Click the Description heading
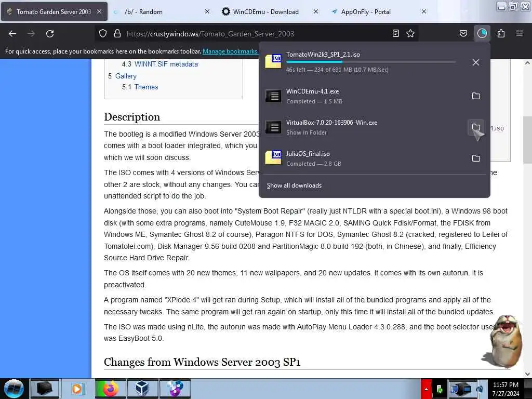The image size is (532, 399). pos(132,117)
